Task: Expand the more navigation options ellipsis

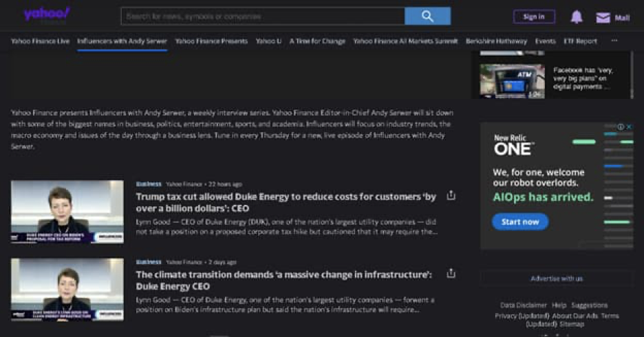Action: tap(614, 41)
